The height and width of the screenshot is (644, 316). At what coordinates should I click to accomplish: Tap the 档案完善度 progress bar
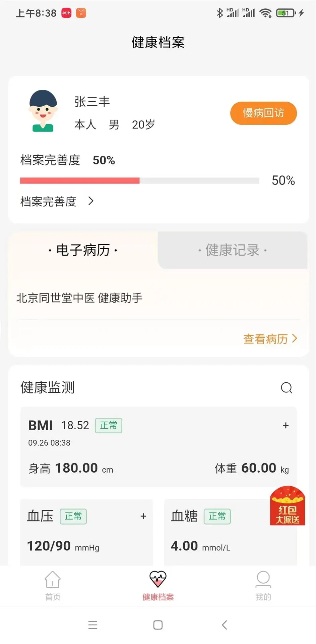[139, 181]
